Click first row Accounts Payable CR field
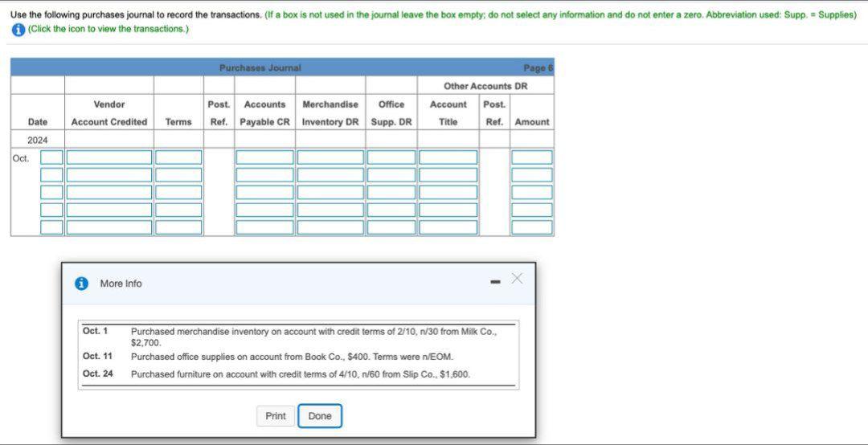 264,157
